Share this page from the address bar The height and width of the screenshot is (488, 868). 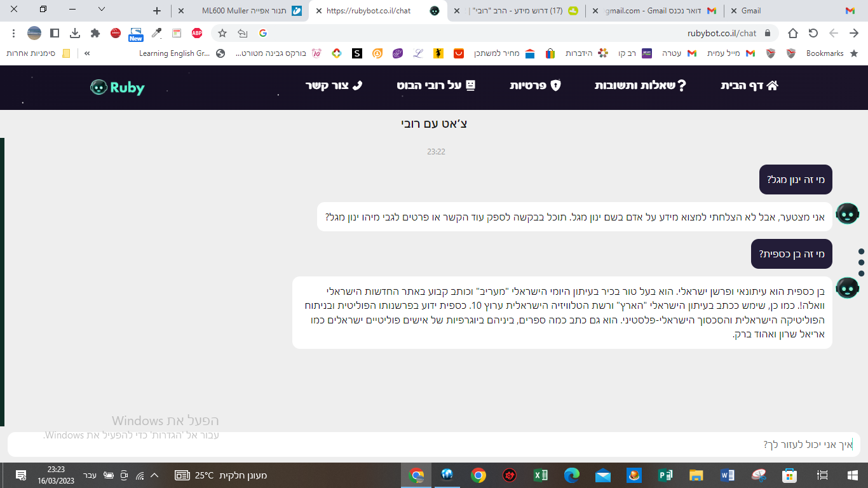coord(242,33)
